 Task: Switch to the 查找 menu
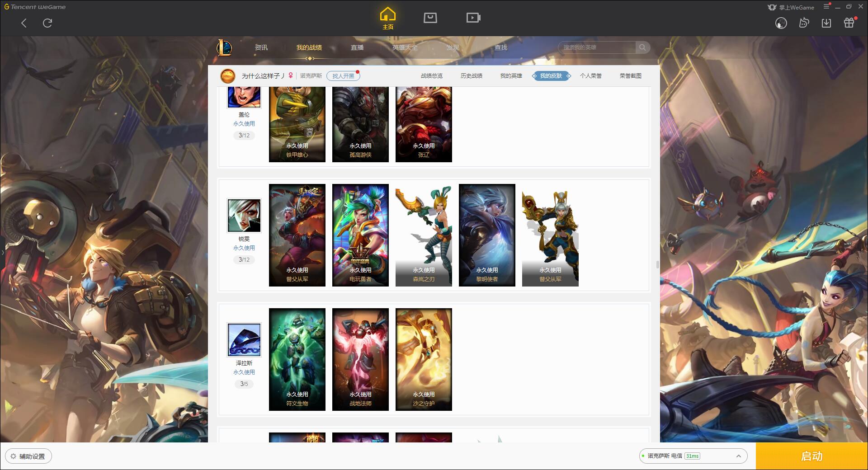tap(501, 47)
